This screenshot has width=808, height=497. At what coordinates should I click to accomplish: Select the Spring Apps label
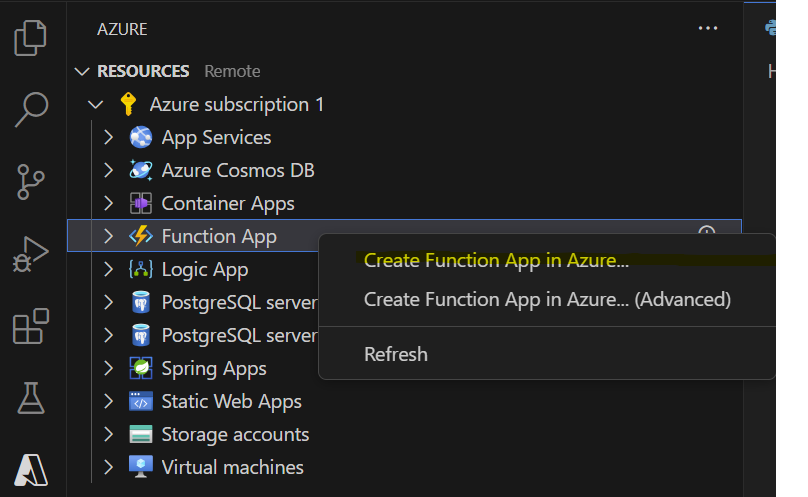[214, 369]
